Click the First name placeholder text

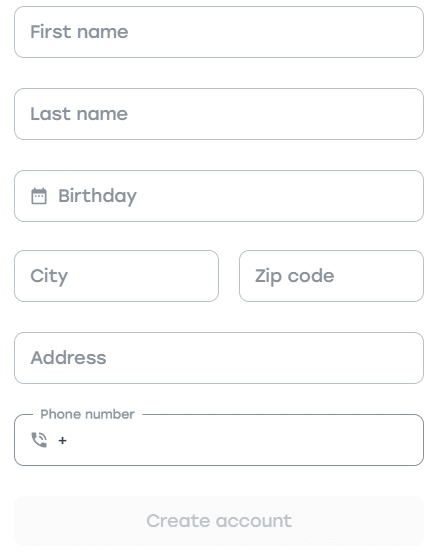point(79,32)
